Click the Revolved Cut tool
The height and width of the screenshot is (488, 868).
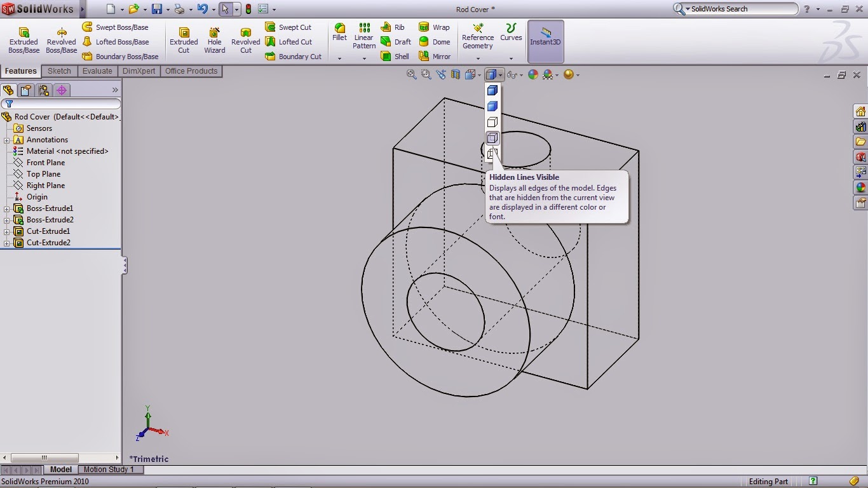tap(245, 40)
